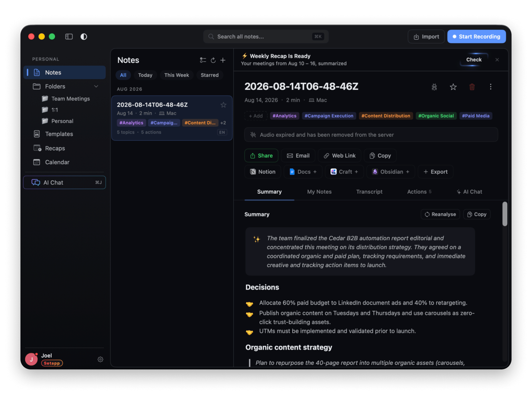Viewport: 532px width, 394px height.
Task: Focus the Search all notes field
Action: point(266,37)
